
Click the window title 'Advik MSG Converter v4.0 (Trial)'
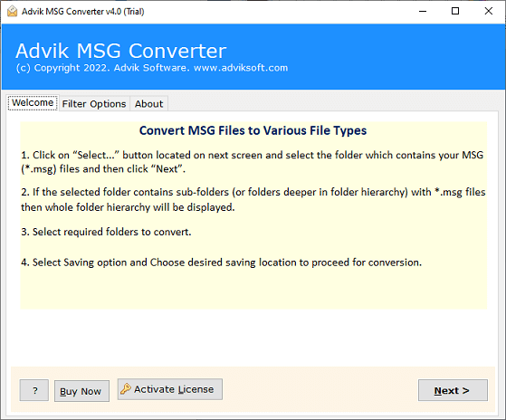[82, 12]
